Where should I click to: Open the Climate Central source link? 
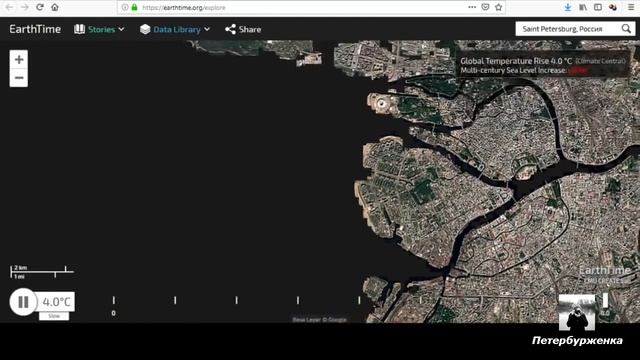click(x=600, y=61)
